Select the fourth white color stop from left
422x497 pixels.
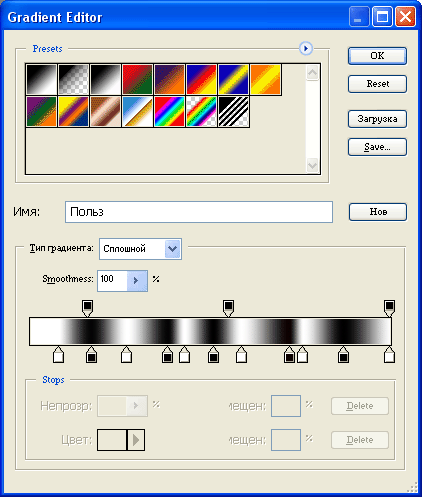tap(241, 355)
